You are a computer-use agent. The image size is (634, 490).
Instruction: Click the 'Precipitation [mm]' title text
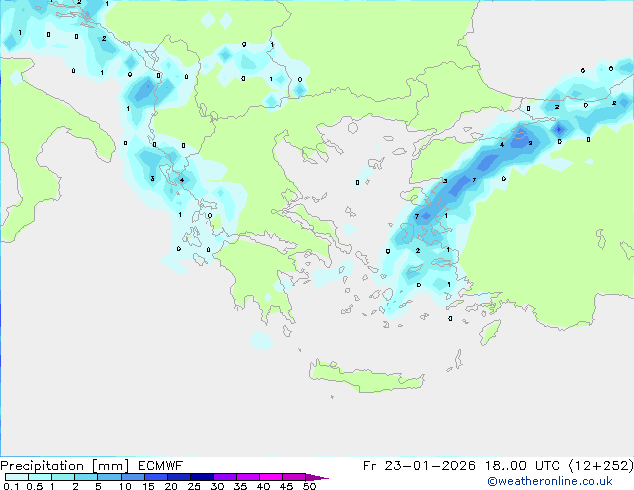point(65,466)
